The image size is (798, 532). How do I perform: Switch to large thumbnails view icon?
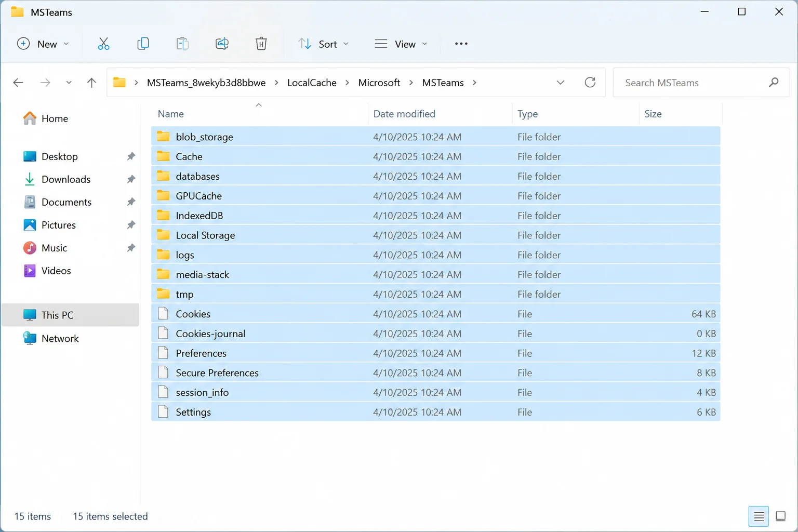tap(780, 516)
